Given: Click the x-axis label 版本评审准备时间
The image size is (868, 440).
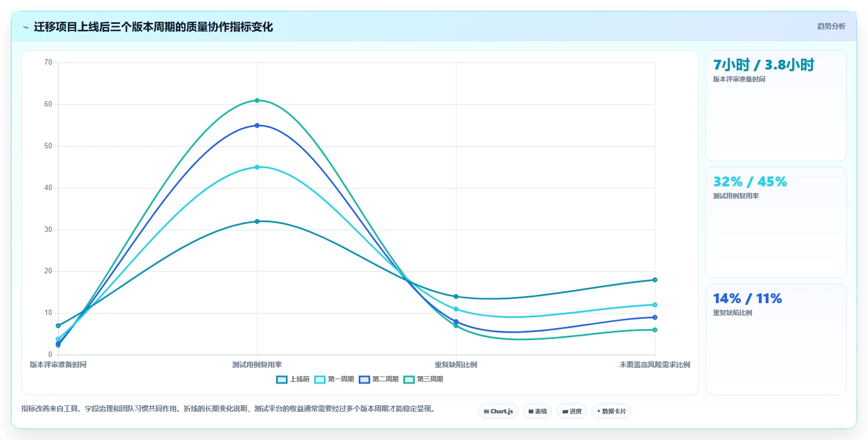Looking at the screenshot, I should click(58, 364).
